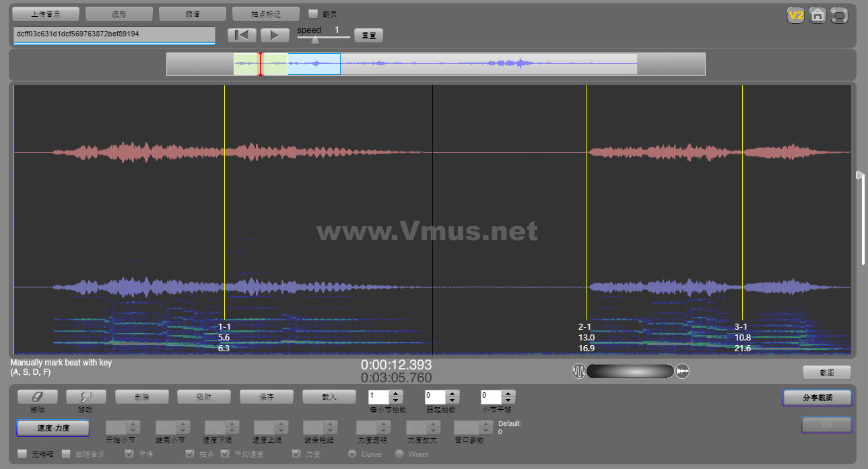Start playback with the play button
The image size is (868, 469).
275,35
